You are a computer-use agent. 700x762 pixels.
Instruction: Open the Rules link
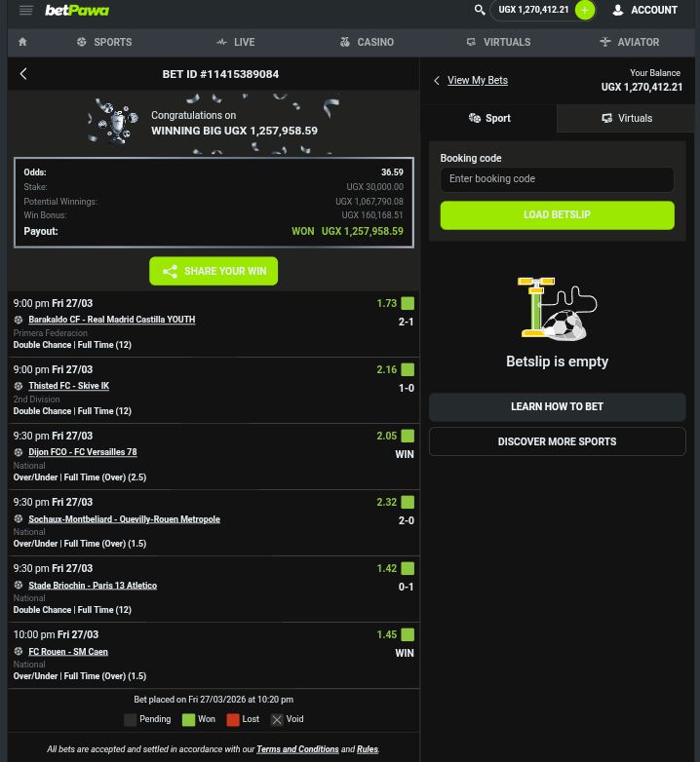coord(367,749)
